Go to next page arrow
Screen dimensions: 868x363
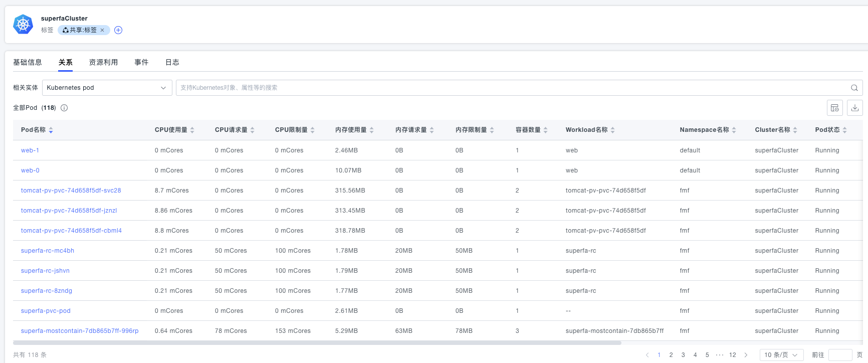point(746,355)
